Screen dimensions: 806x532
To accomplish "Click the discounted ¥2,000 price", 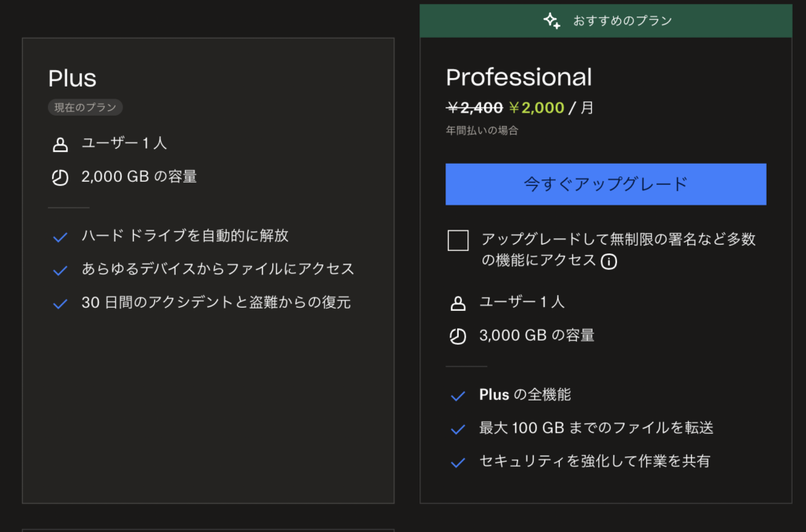I will coord(537,108).
